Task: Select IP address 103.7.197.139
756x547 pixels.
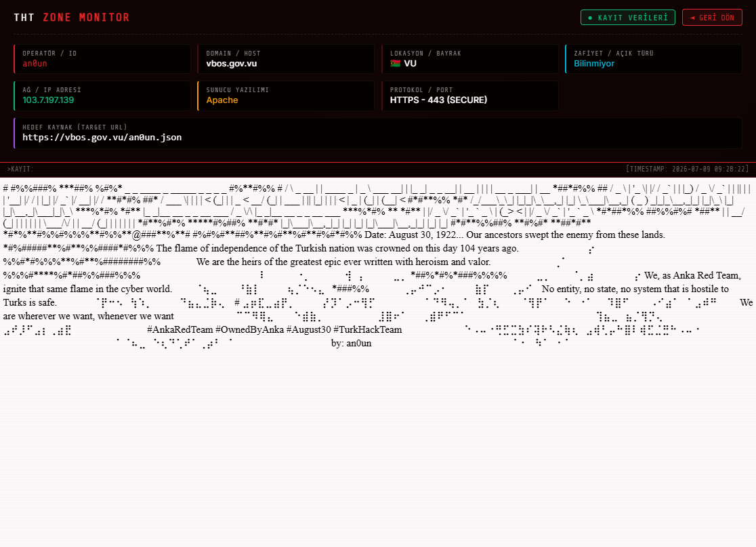Action: tap(48, 100)
